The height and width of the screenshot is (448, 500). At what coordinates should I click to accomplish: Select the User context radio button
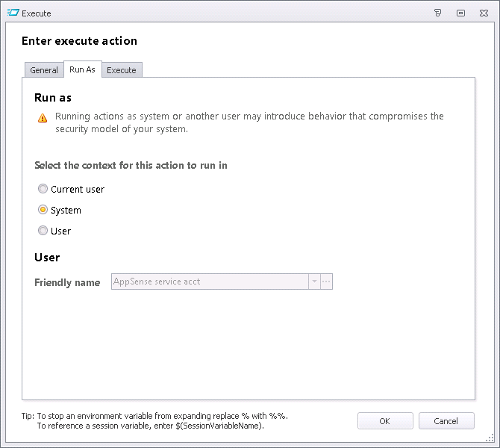43,231
